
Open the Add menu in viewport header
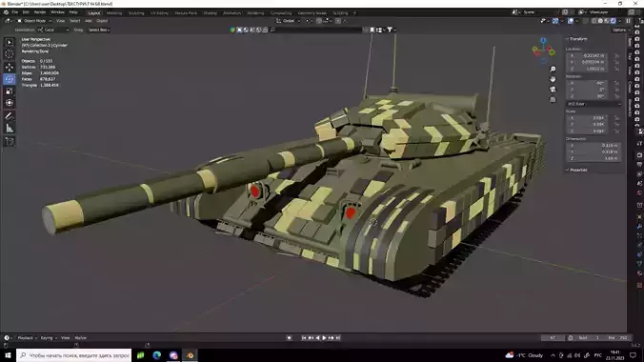pos(88,21)
